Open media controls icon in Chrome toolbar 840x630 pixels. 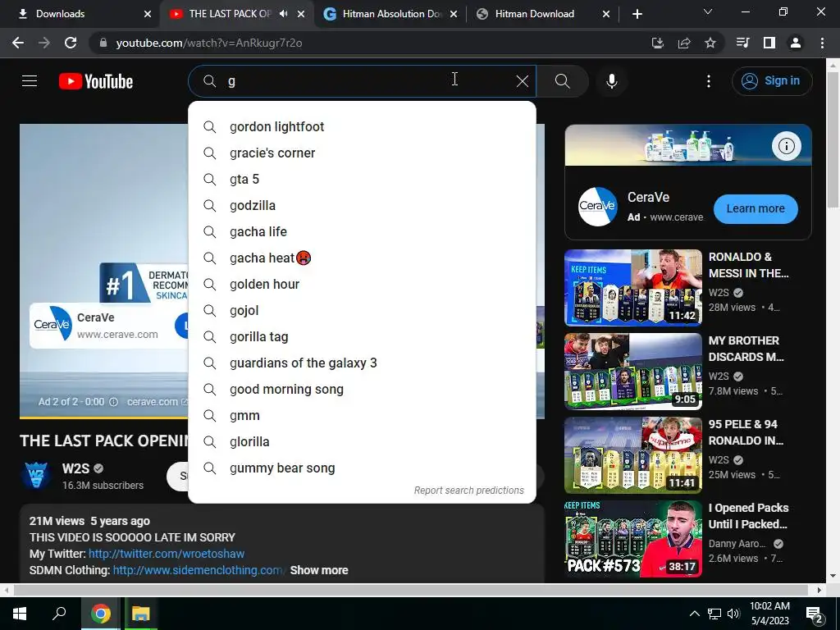click(x=742, y=43)
